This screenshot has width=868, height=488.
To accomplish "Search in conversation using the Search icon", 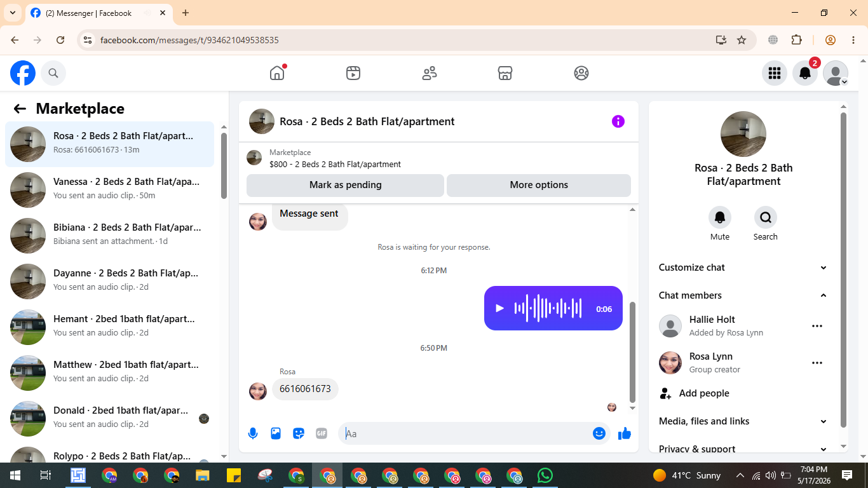I will 766,217.
